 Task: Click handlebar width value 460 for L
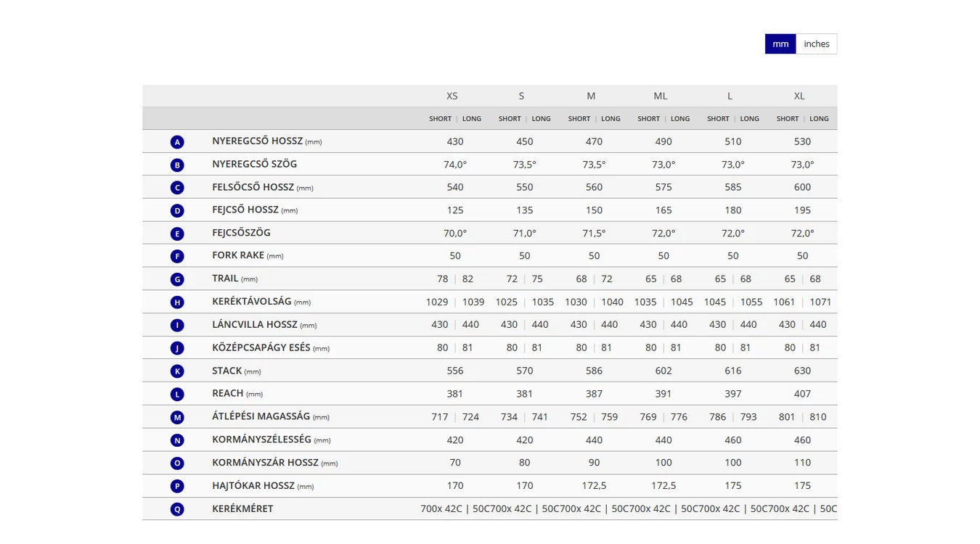[x=733, y=440]
